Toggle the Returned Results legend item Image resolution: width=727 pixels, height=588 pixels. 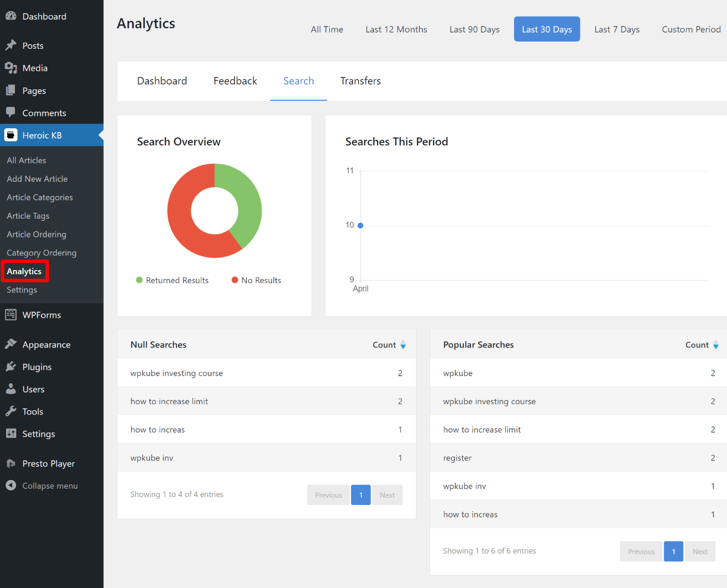tap(172, 280)
